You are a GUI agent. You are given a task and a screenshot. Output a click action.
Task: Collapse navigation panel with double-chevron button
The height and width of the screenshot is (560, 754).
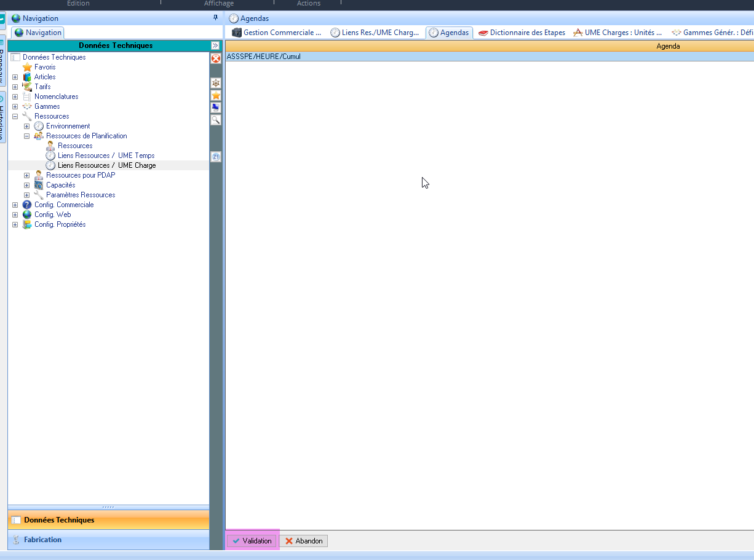pos(215,45)
